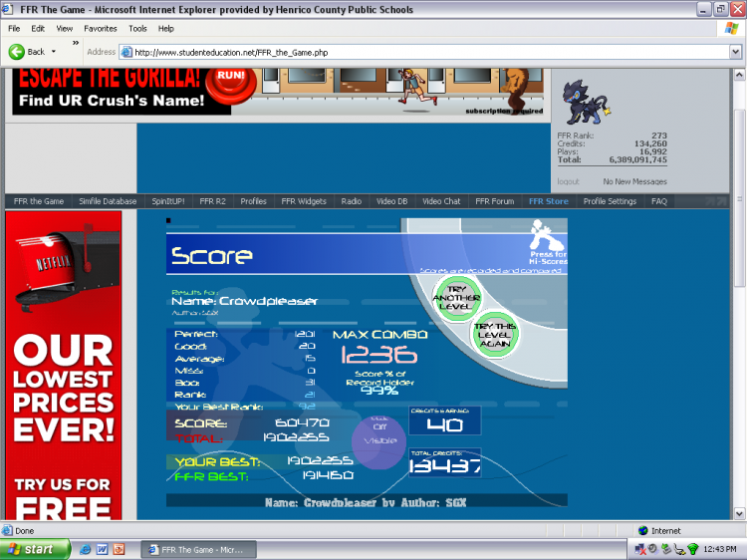Open the Edit menu
This screenshot has height=560, width=747.
[38, 29]
